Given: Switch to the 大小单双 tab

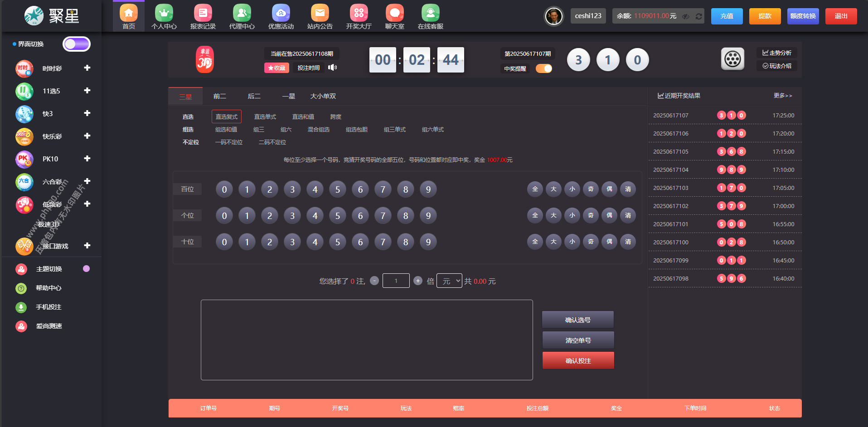Looking at the screenshot, I should 323,96.
